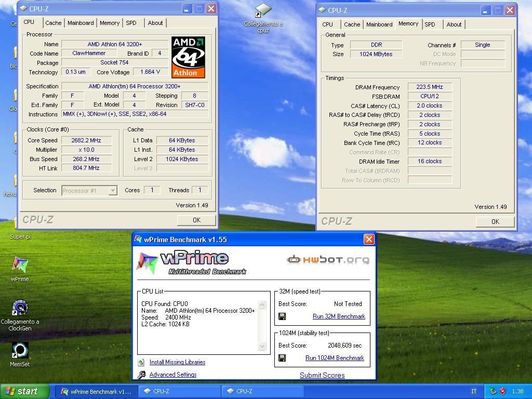
Task: Switch to CPU tab in right CPU-Z
Action: tap(327, 24)
